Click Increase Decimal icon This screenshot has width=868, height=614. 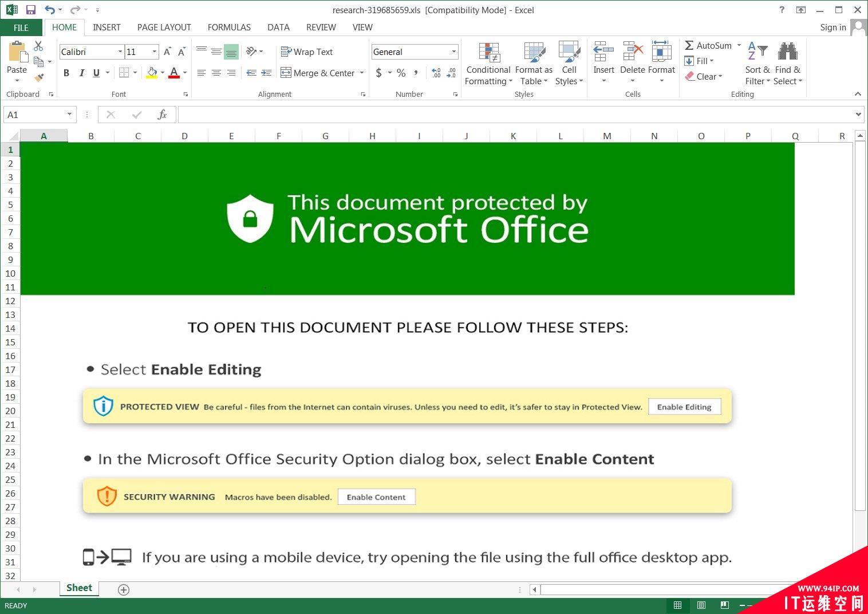pos(436,73)
